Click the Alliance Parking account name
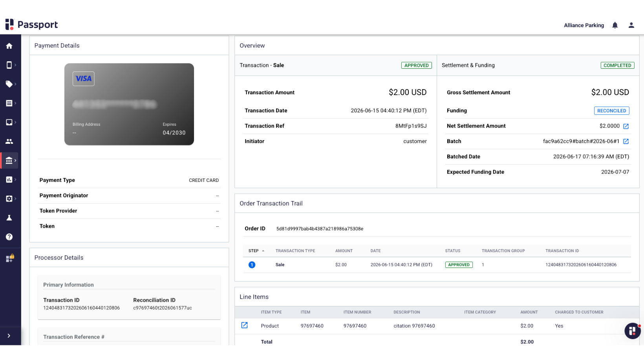Viewport: 644px width, 363px height. point(584,25)
